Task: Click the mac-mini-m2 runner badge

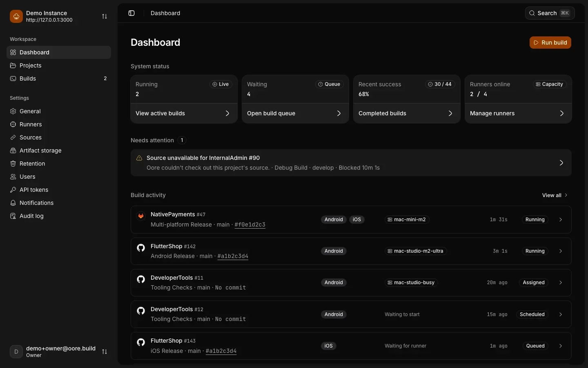Action: click(x=407, y=220)
